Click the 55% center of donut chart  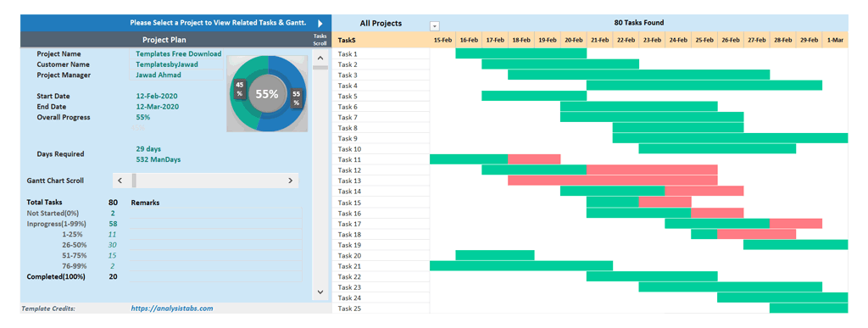(x=267, y=94)
